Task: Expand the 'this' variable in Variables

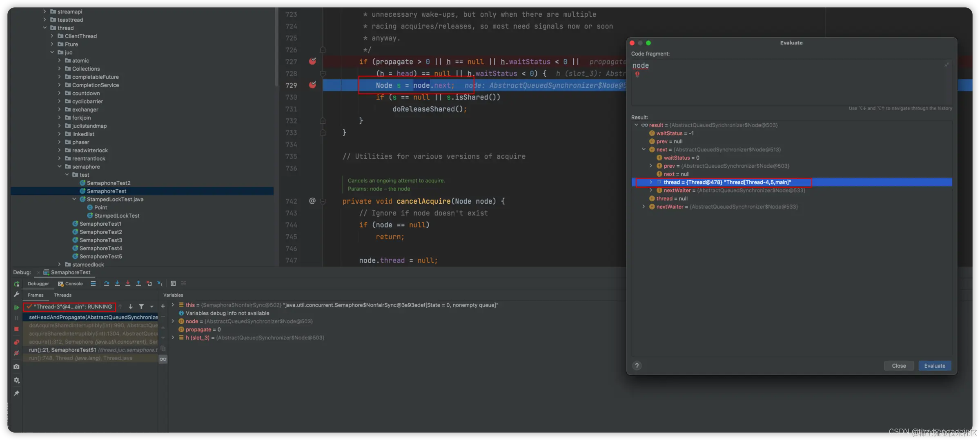Action: [x=173, y=305]
